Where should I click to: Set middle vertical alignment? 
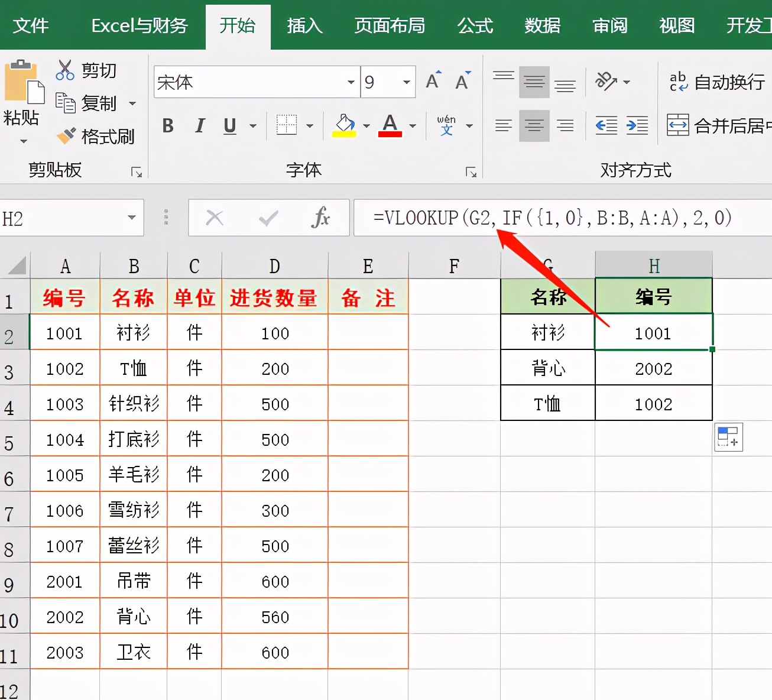click(534, 82)
